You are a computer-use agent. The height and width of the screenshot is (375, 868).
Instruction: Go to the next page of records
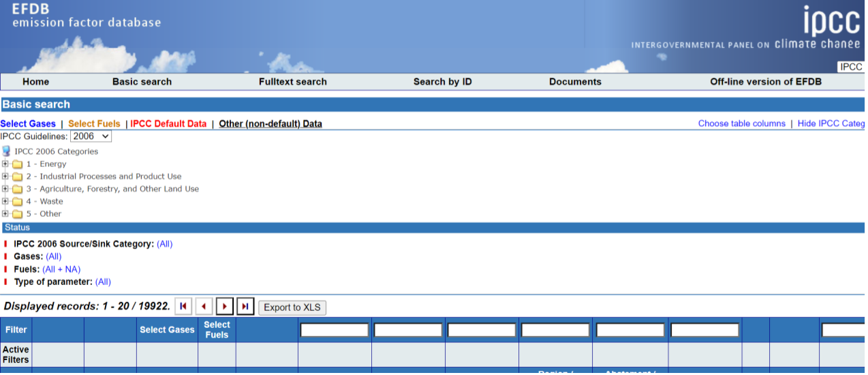click(225, 307)
